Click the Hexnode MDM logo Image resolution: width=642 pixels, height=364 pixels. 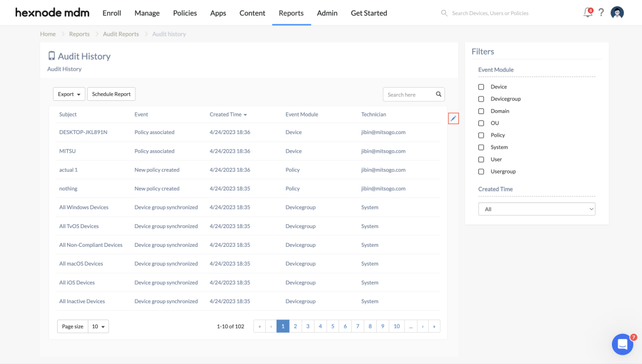tap(52, 12)
